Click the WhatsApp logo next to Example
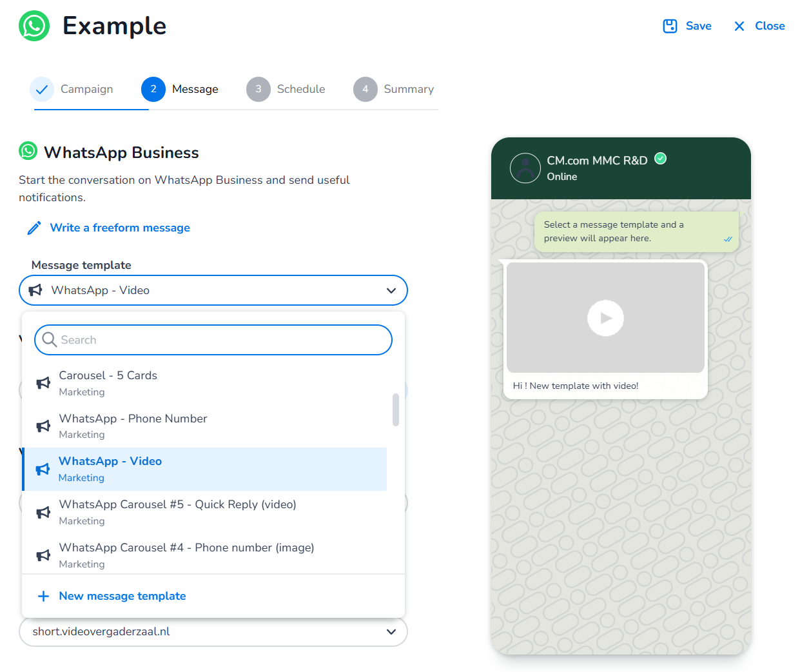The image size is (800, 672). 34,26
